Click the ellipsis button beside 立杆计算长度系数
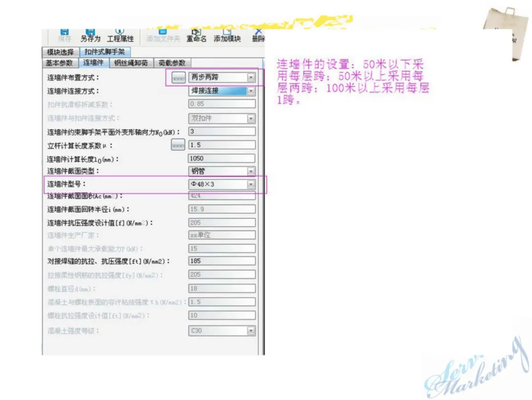 178,145
